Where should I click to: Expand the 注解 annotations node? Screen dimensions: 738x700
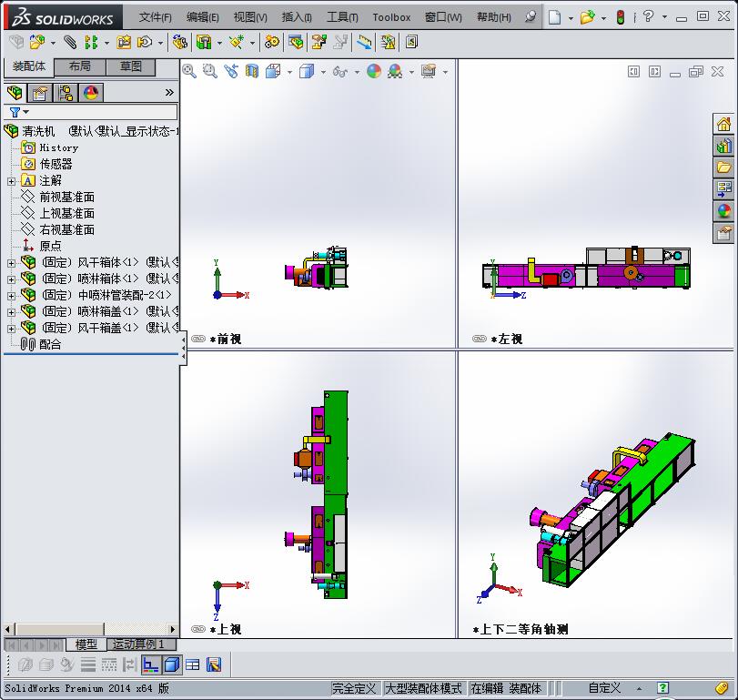pyautogui.click(x=11, y=181)
